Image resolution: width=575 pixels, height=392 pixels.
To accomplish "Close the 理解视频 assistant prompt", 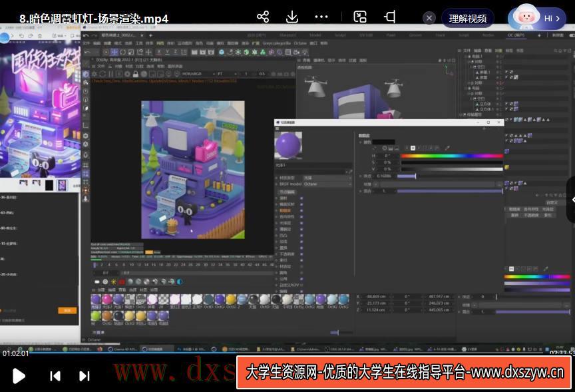I will [429, 17].
